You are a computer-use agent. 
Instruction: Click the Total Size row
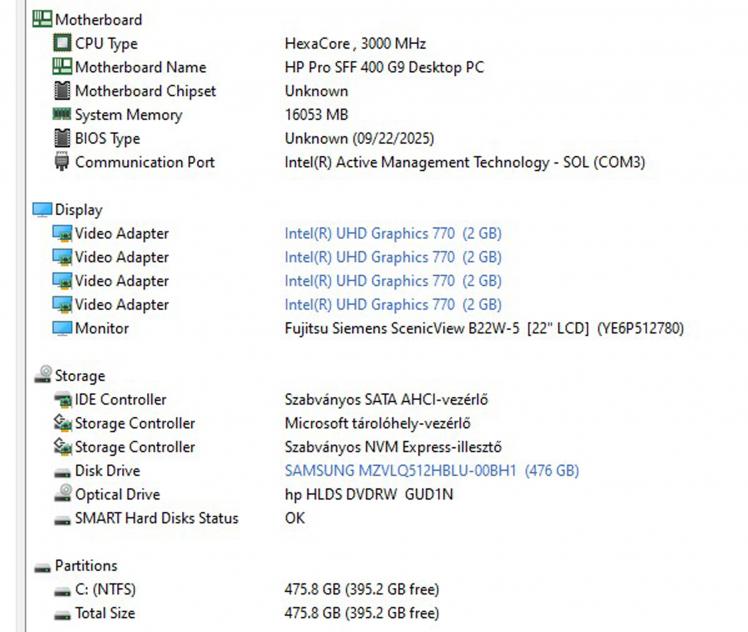[x=105, y=613]
